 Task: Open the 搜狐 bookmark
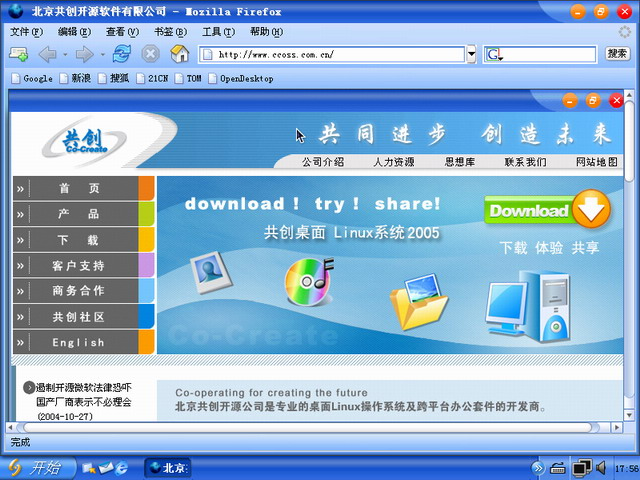click(x=114, y=78)
